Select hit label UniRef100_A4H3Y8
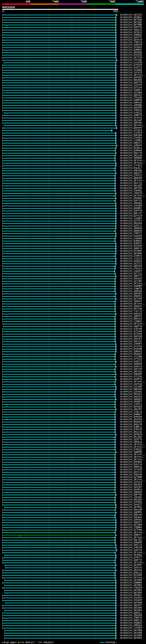Screen dimensions: 146x644 click(x=131, y=313)
